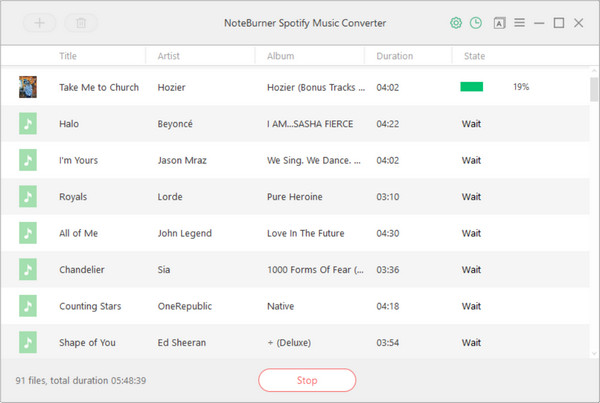The width and height of the screenshot is (600, 403).
Task: Click the 91 files total duration status text
Action: point(81,380)
